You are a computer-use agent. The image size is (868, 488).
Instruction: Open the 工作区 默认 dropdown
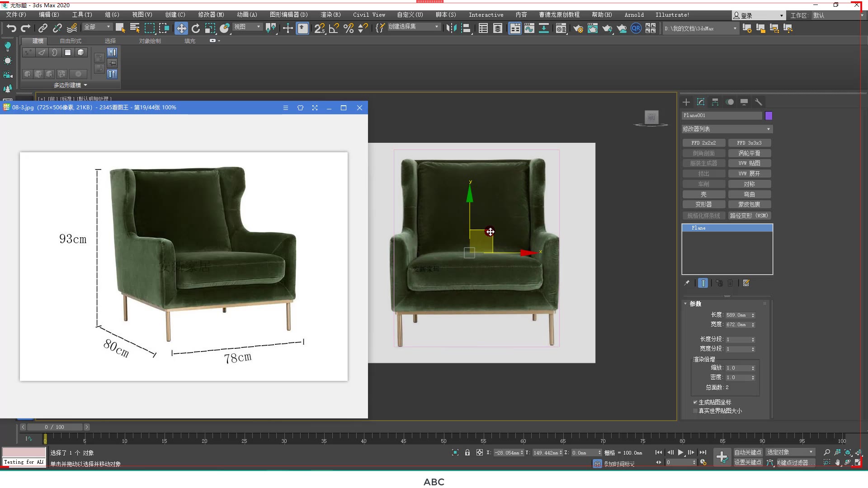pos(838,15)
